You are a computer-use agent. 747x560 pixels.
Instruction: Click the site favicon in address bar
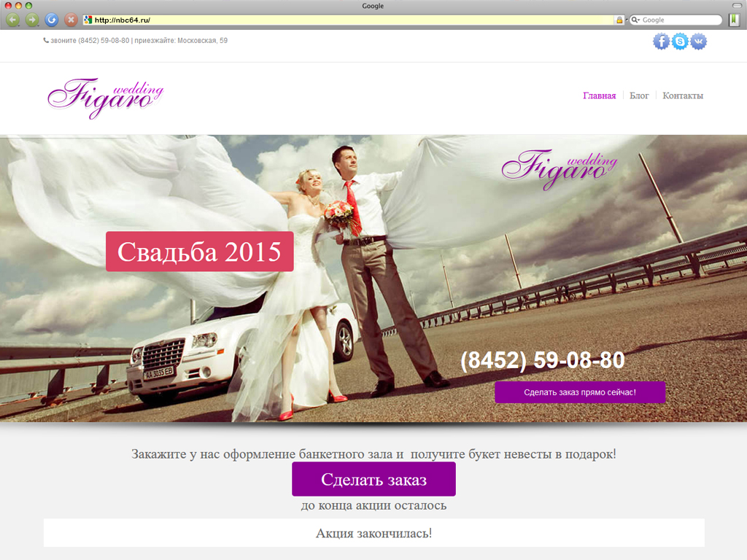coord(88,20)
